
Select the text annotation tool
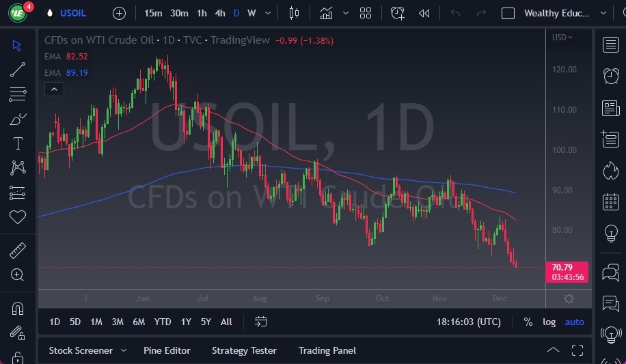click(x=18, y=143)
